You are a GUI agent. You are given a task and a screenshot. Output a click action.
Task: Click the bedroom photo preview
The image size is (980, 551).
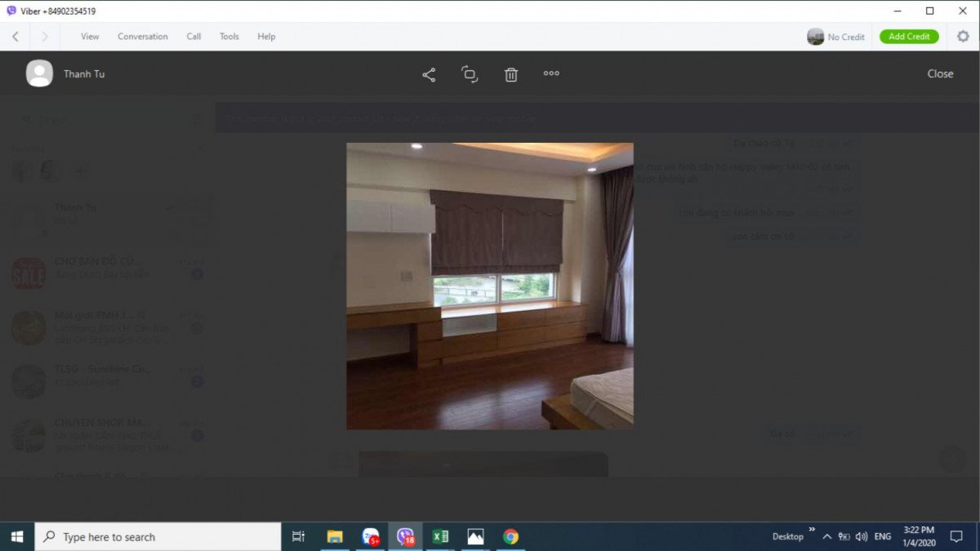pyautogui.click(x=489, y=286)
